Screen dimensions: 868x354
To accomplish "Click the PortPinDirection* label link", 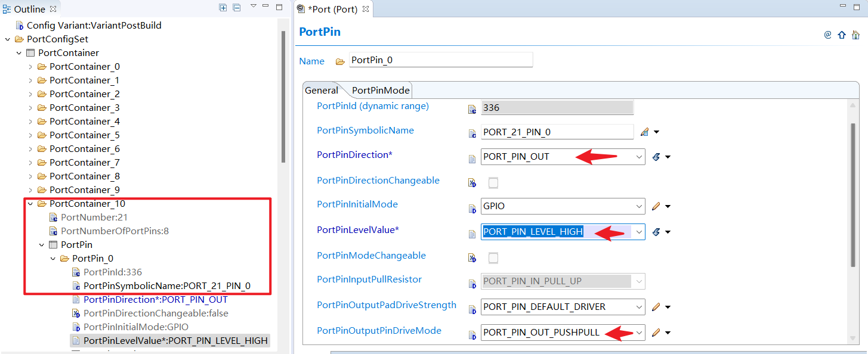I will 354,155.
